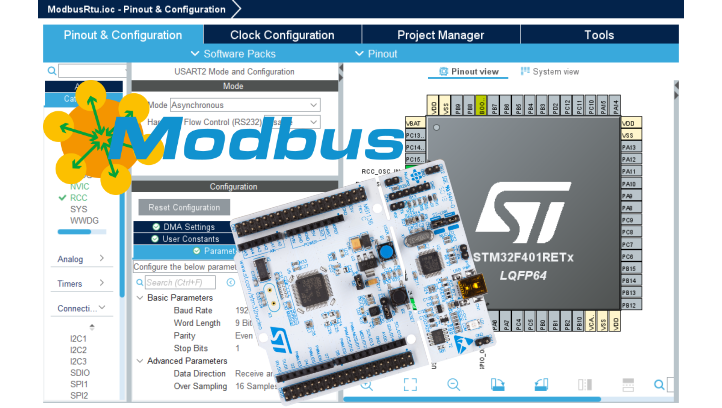Viewport: 722px width, 408px height.
Task: Click the green check mark beside RCC
Action: tap(63, 198)
